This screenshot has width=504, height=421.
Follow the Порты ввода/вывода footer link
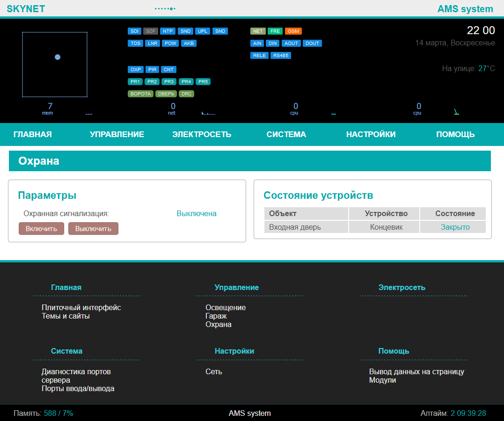[x=78, y=389]
